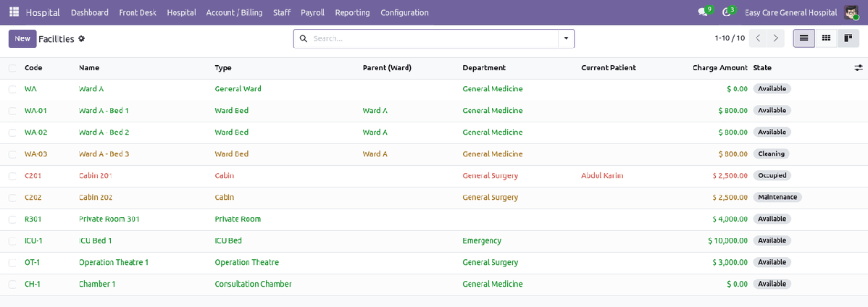Viewport: 868px width, 307px height.
Task: Click patient name Abdul Karim
Action: click(x=602, y=176)
